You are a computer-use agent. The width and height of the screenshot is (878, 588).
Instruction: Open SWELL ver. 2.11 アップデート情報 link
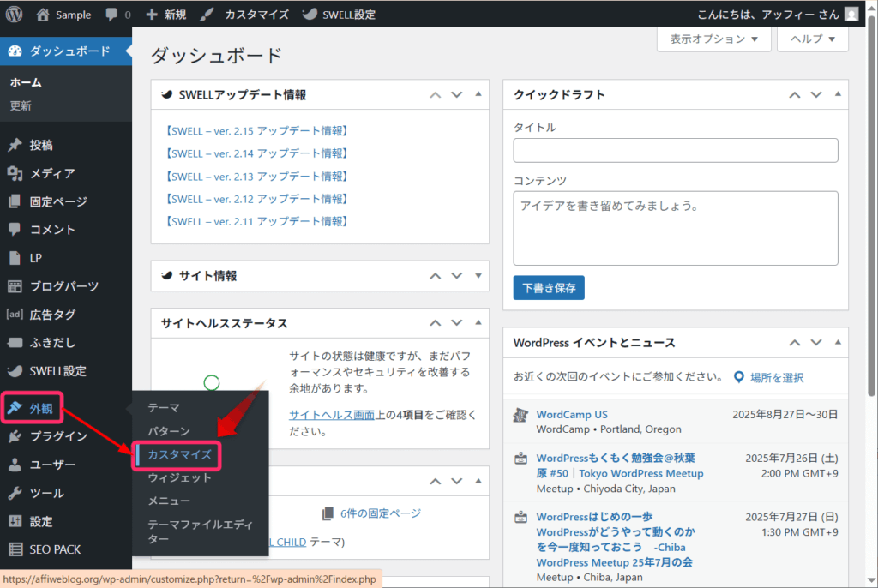[256, 222]
